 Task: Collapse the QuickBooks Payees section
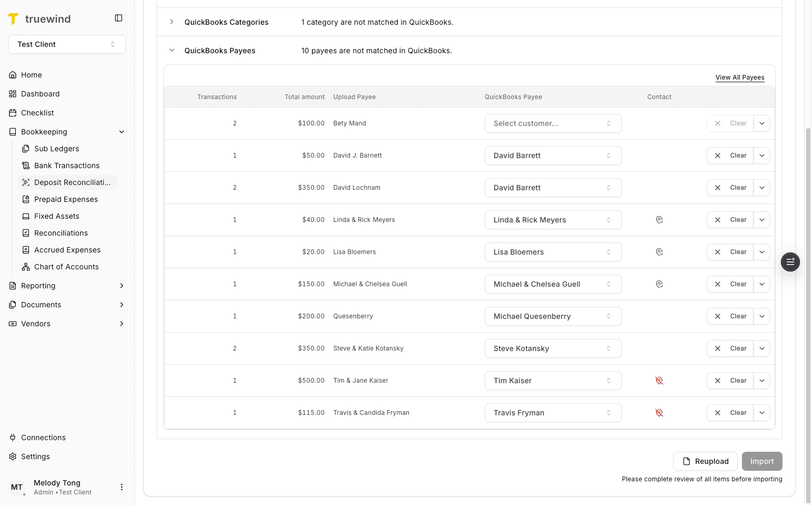tap(171, 50)
